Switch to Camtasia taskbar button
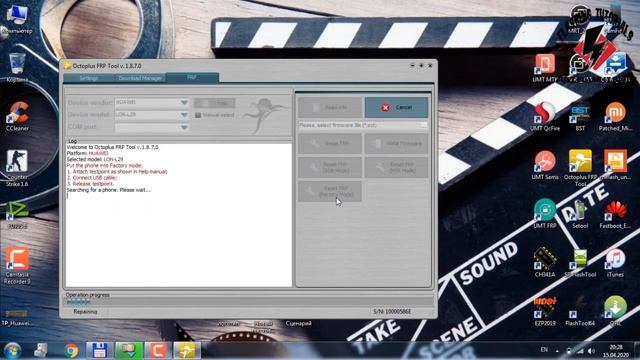The height and width of the screenshot is (360, 640). 158,350
